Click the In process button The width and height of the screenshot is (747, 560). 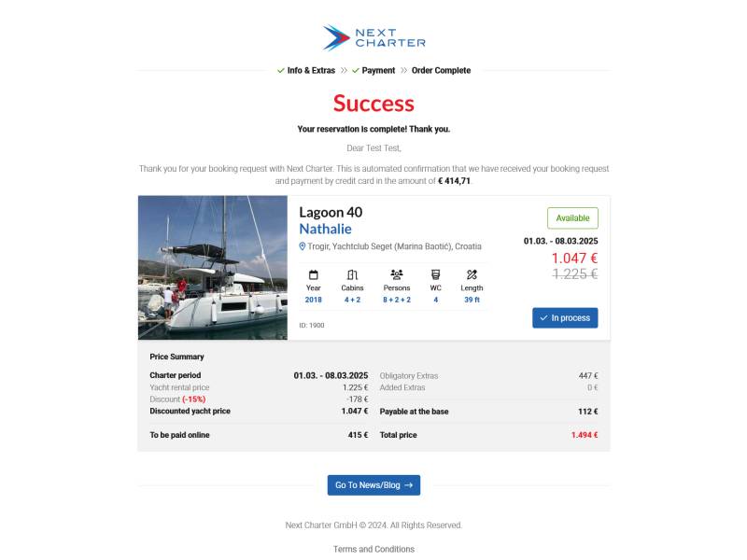click(565, 317)
